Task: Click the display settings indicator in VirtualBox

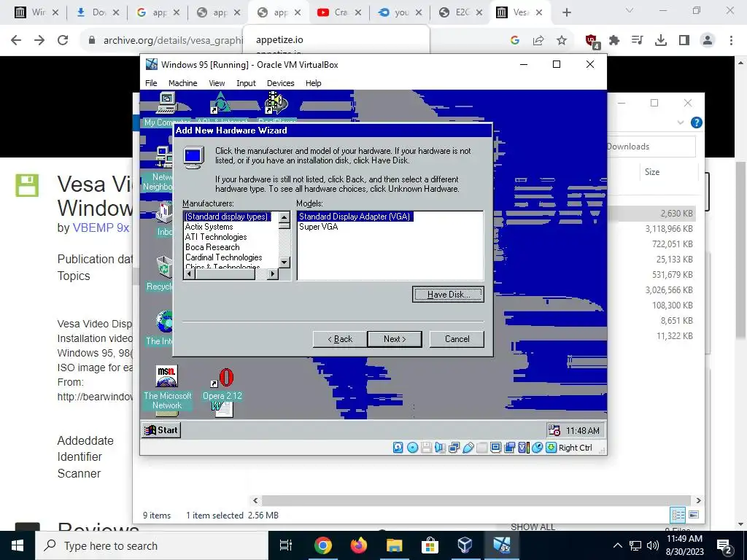Action: [495, 448]
